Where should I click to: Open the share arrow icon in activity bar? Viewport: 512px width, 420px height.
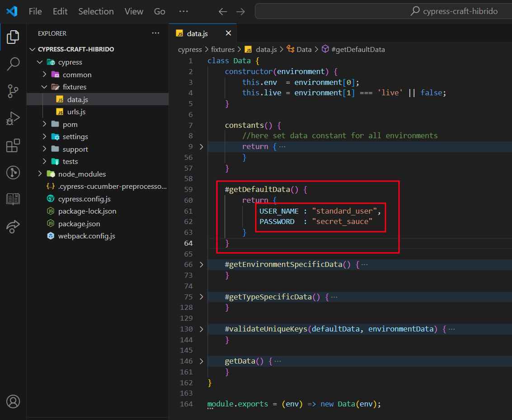coord(13,226)
